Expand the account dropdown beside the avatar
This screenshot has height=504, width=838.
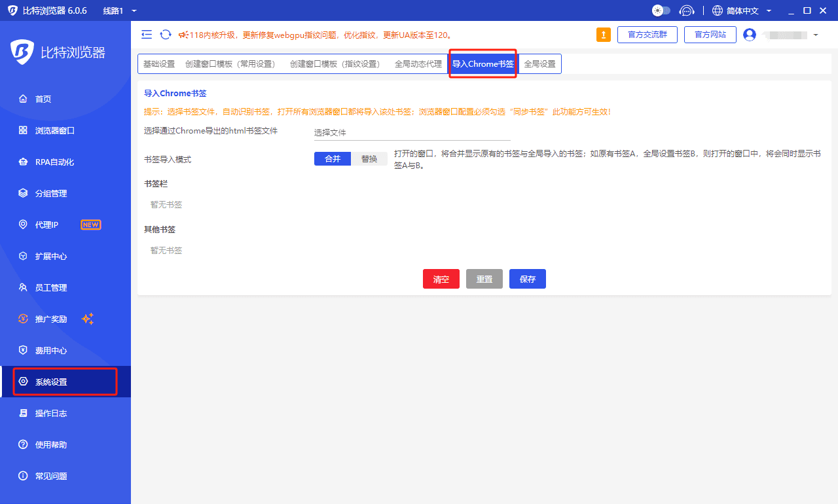[x=814, y=35]
